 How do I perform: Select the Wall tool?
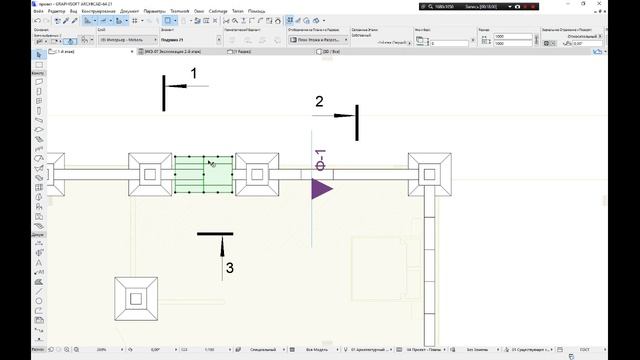coord(39,82)
